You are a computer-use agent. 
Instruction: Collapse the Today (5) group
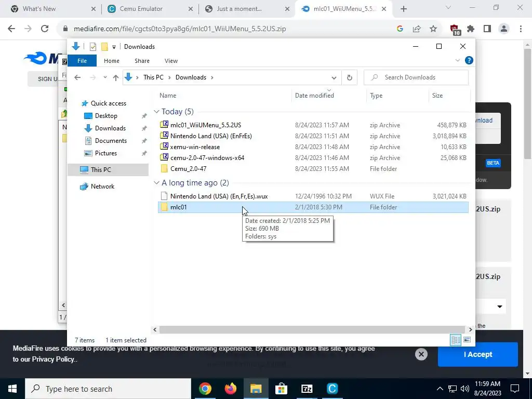[x=156, y=112]
